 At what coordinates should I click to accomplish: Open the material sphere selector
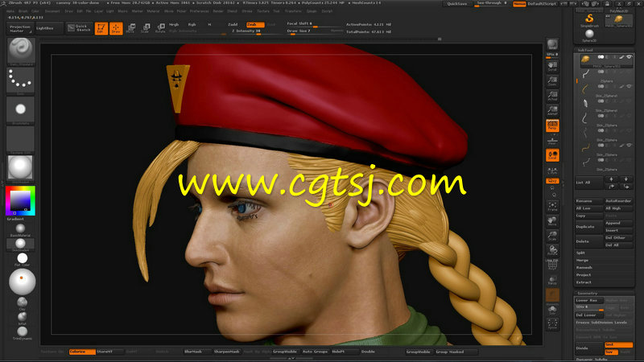21,167
